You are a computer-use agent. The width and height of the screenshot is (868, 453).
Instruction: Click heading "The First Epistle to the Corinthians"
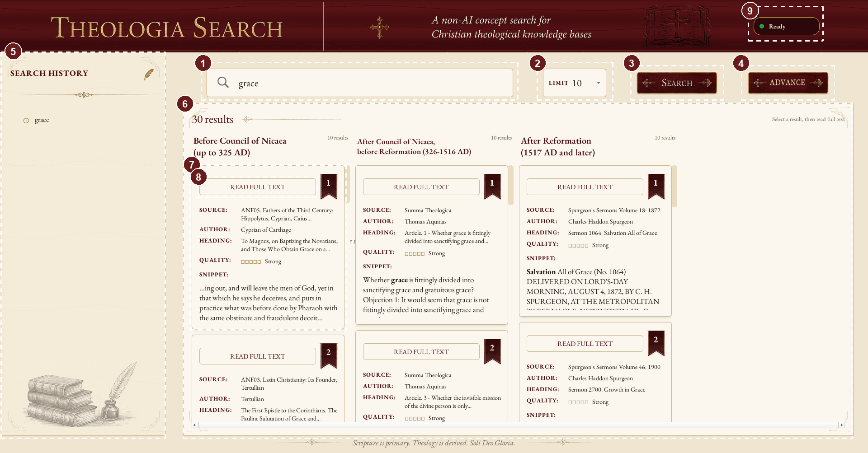[289, 415]
